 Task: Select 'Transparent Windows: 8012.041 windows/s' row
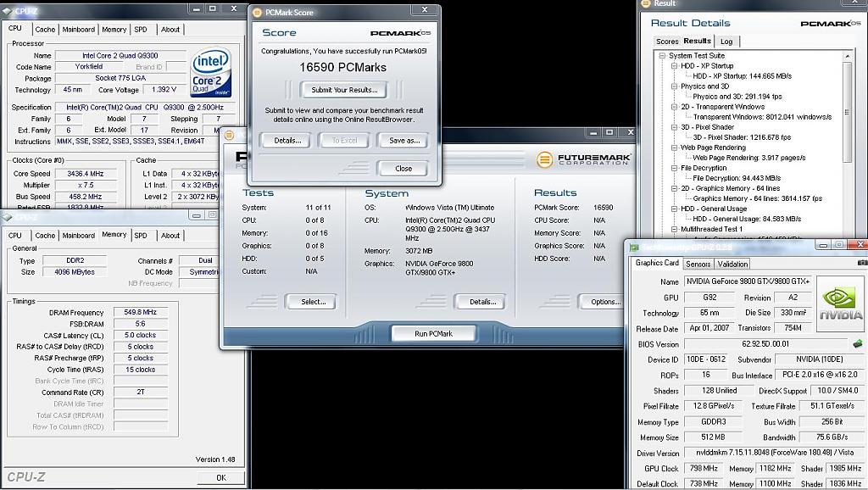762,117
